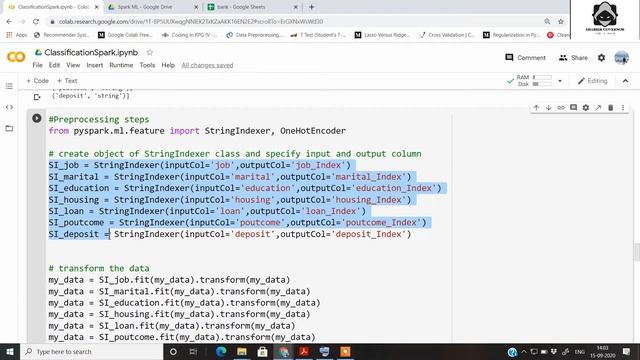Open the Files sidebar panel
Image resolution: width=640 pixels, height=360 pixels.
coord(9,128)
